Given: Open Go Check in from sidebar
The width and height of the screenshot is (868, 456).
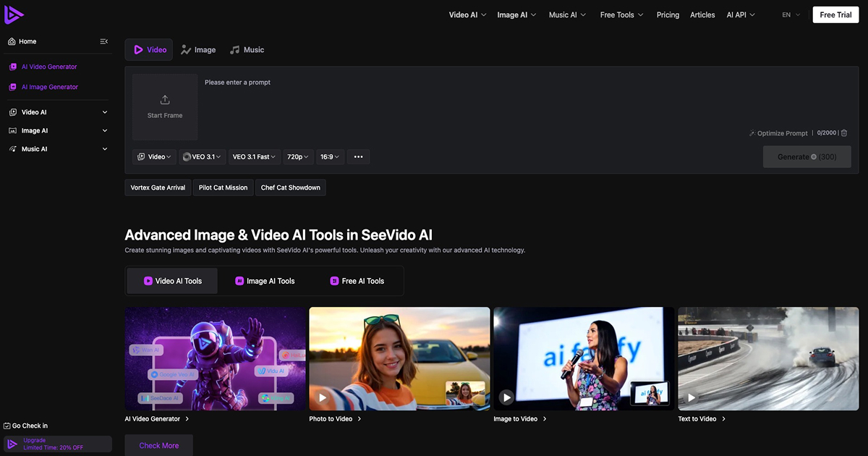Looking at the screenshot, I should pyautogui.click(x=25, y=426).
